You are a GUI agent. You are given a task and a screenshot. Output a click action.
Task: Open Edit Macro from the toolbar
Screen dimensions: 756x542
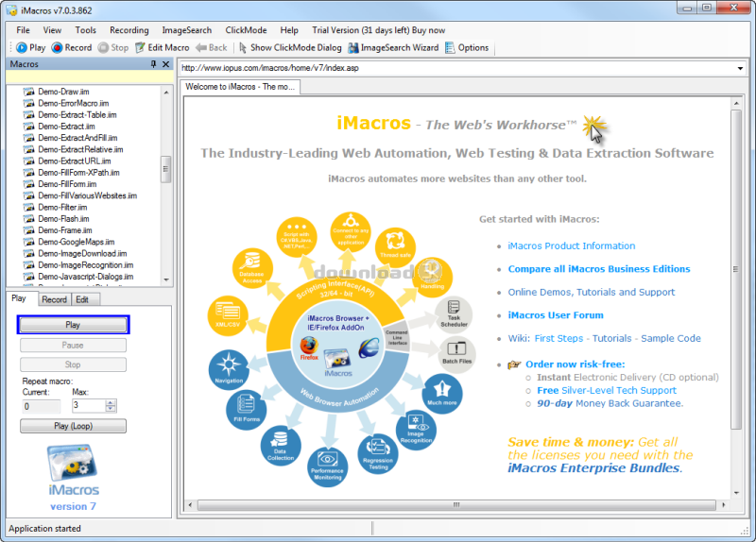click(x=163, y=48)
